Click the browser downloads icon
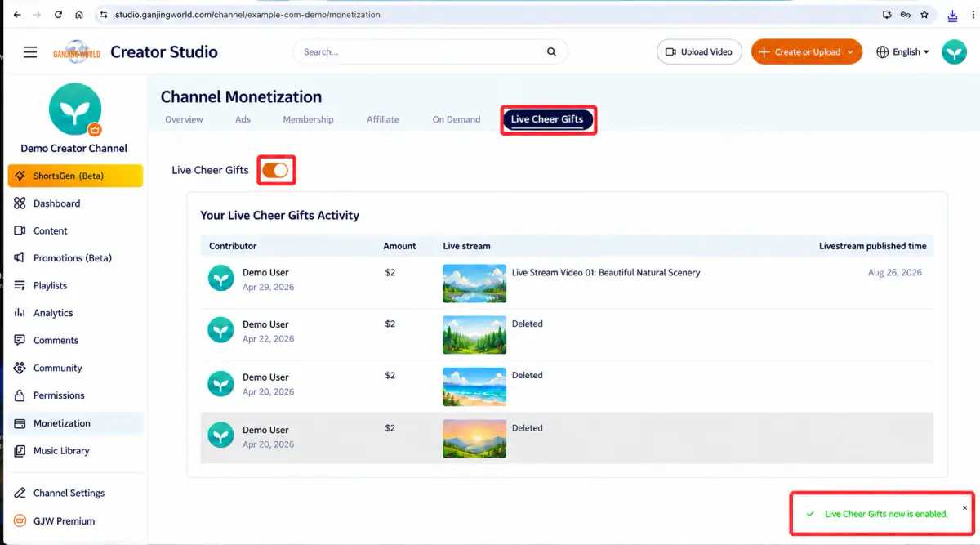The width and height of the screenshot is (980, 545). 952,15
